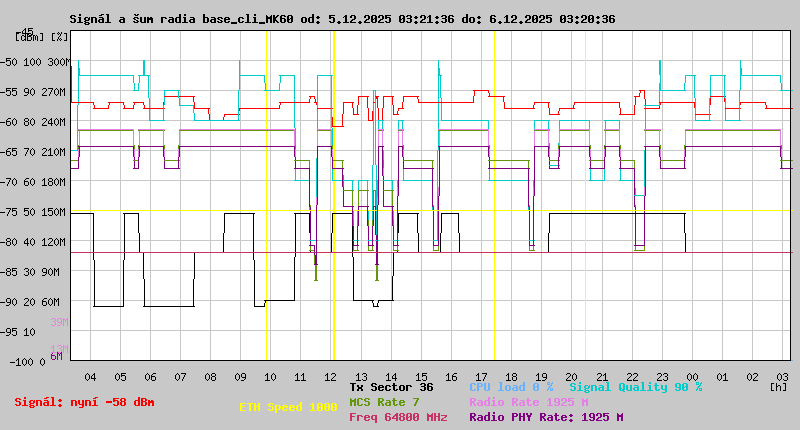Image resolution: width=800 pixels, height=430 pixels.
Task: Click the yellow vertical line near hour 10
Action: (267, 200)
